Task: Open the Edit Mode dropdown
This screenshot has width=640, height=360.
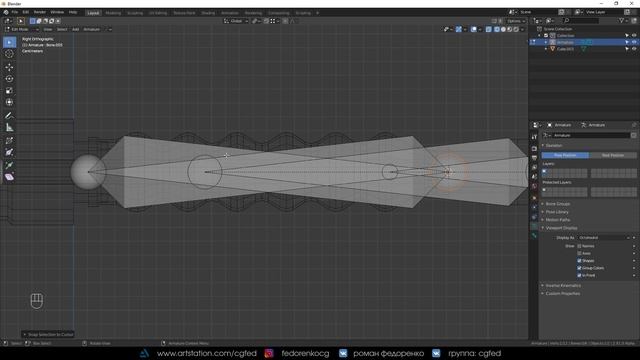Action: pyautogui.click(x=22, y=29)
